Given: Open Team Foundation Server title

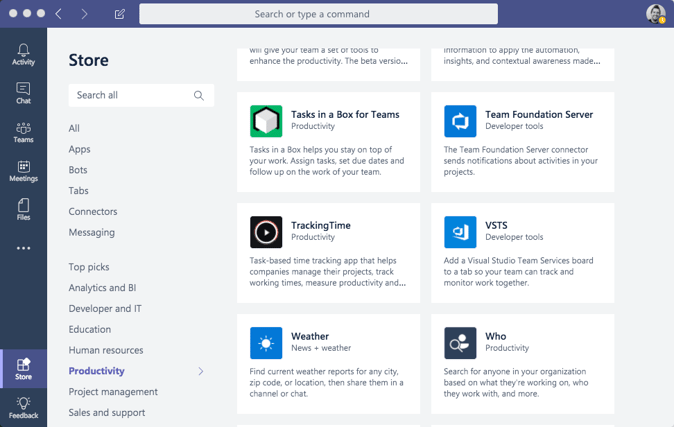Looking at the screenshot, I should [539, 114].
